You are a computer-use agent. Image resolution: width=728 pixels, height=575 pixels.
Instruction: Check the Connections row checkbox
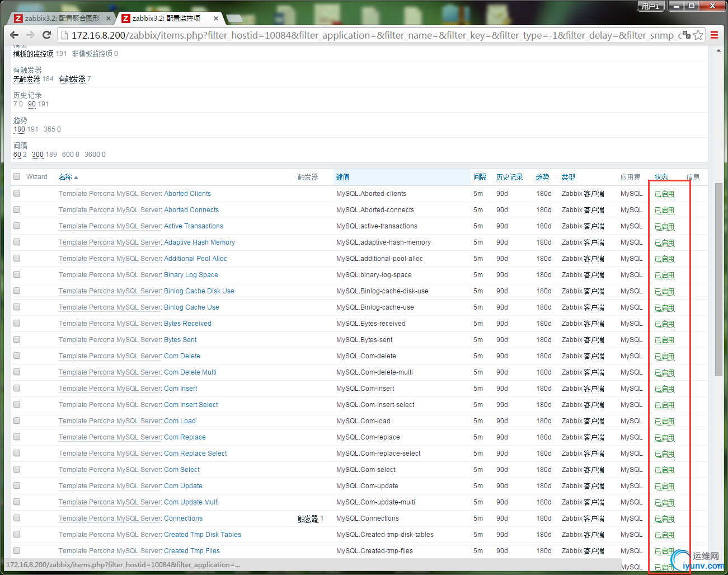(x=17, y=518)
